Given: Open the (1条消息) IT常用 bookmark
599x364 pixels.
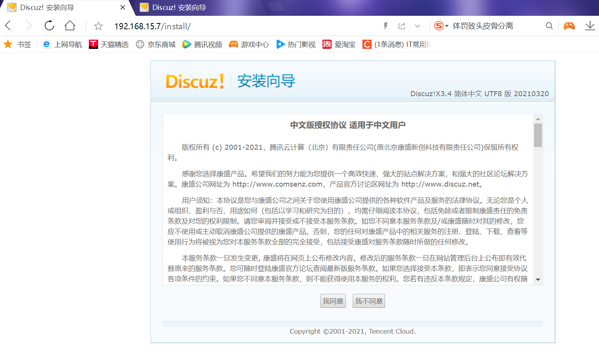Looking at the screenshot, I should (397, 44).
